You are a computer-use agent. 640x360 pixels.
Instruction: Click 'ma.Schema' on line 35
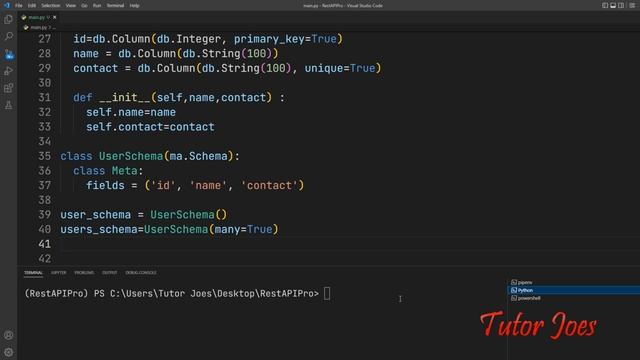point(198,156)
